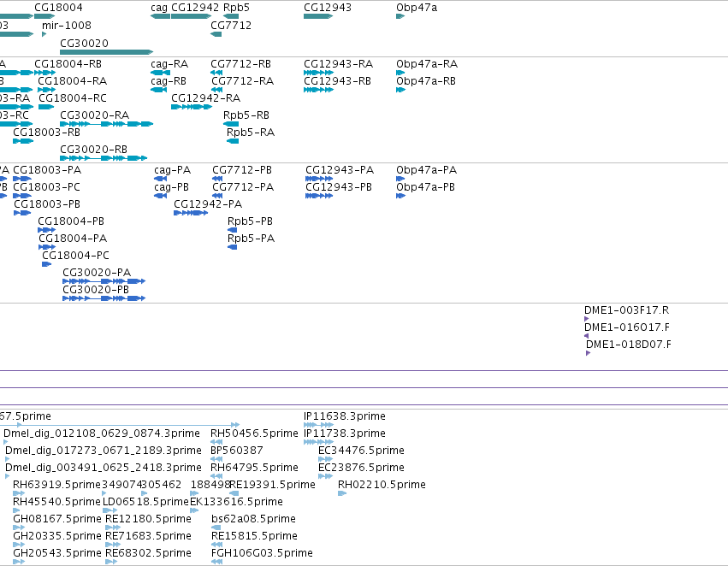Click the CG7712 gene label
The image size is (728, 566).
pyautogui.click(x=231, y=25)
